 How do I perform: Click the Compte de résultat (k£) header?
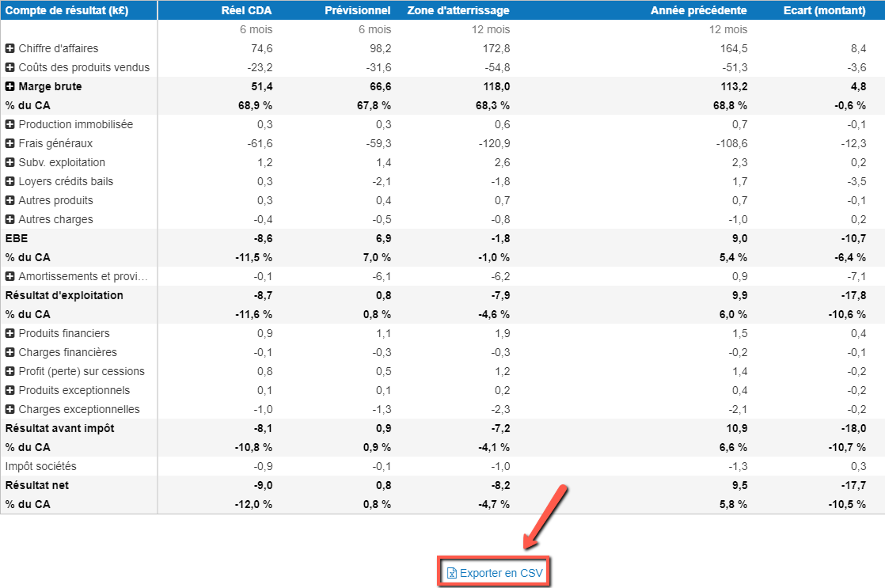pos(66,10)
